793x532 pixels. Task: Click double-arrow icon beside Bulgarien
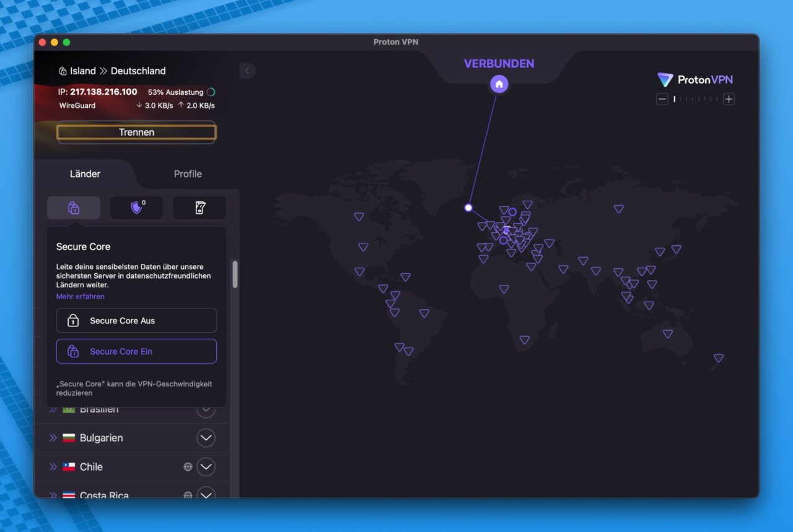tap(53, 438)
